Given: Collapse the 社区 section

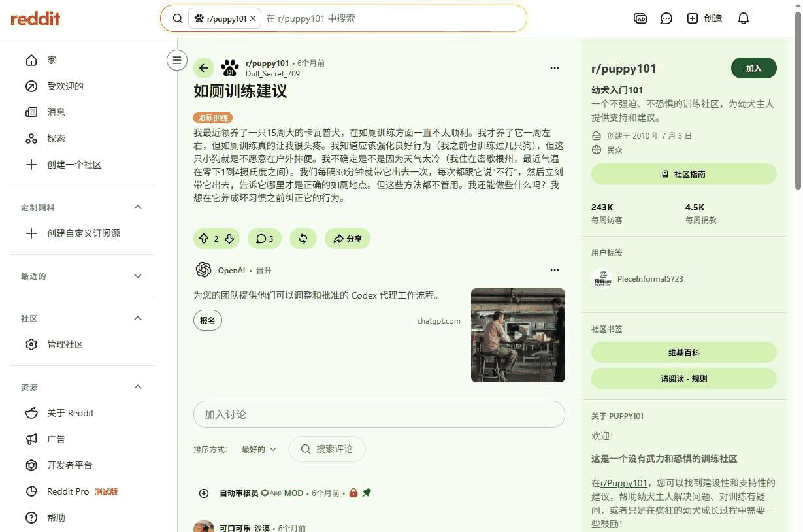Looking at the screenshot, I should coord(138,318).
